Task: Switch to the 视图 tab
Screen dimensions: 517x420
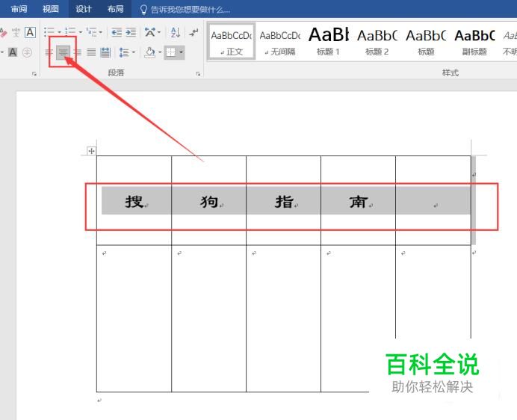Action: pos(51,9)
